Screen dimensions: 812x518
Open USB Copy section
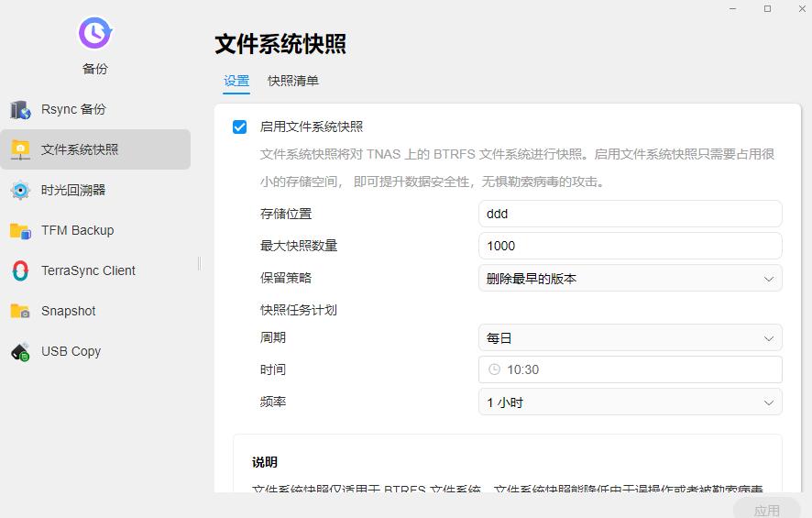click(95, 351)
